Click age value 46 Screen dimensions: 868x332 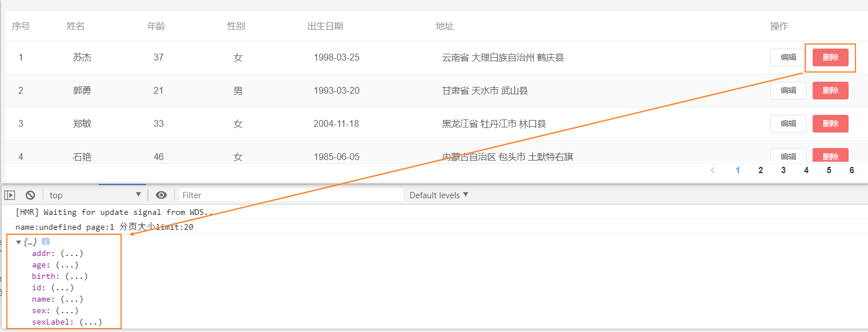(158, 157)
